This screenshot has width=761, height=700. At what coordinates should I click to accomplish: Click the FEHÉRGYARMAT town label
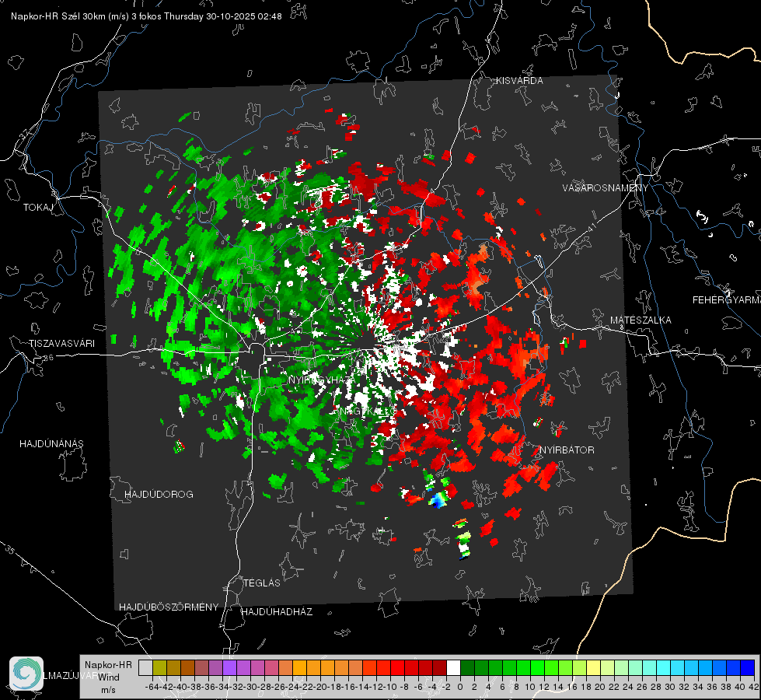tap(726, 300)
